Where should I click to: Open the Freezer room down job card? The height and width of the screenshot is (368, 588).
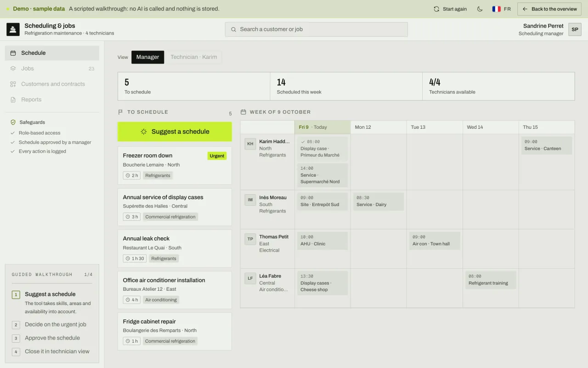tap(175, 166)
